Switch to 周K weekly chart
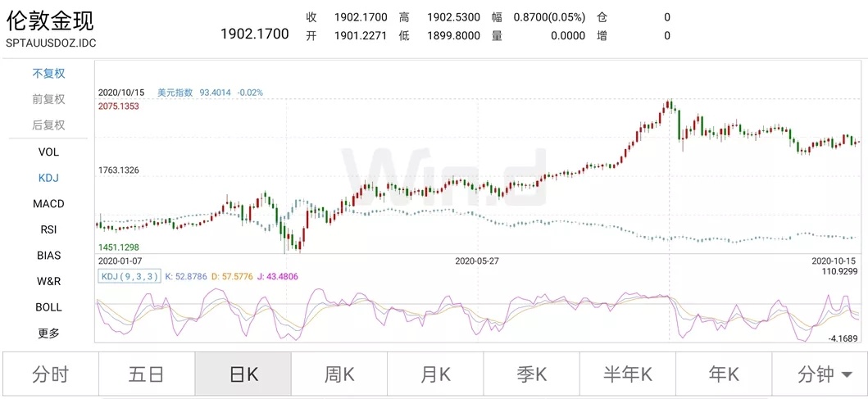 (x=339, y=374)
